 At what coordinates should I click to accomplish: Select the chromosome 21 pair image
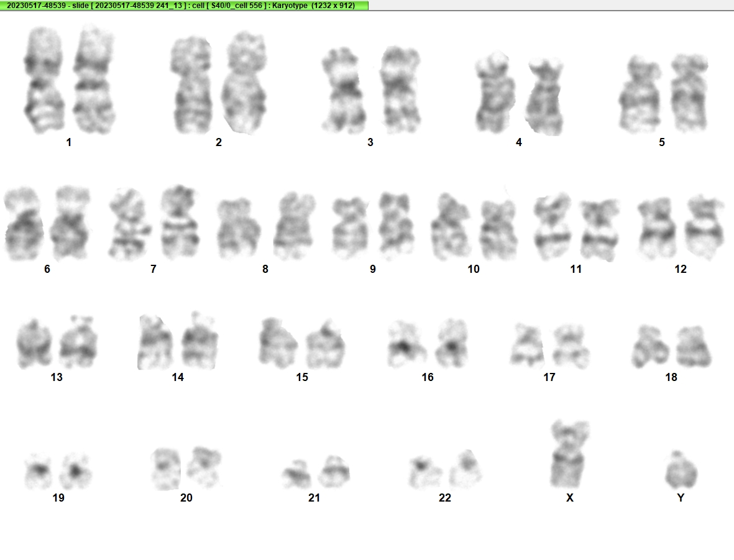pos(316,472)
